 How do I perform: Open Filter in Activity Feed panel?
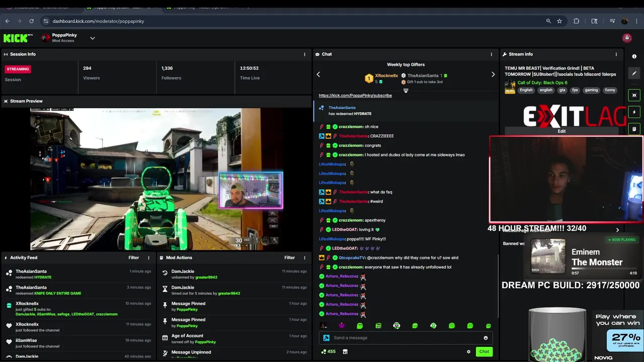point(133,258)
